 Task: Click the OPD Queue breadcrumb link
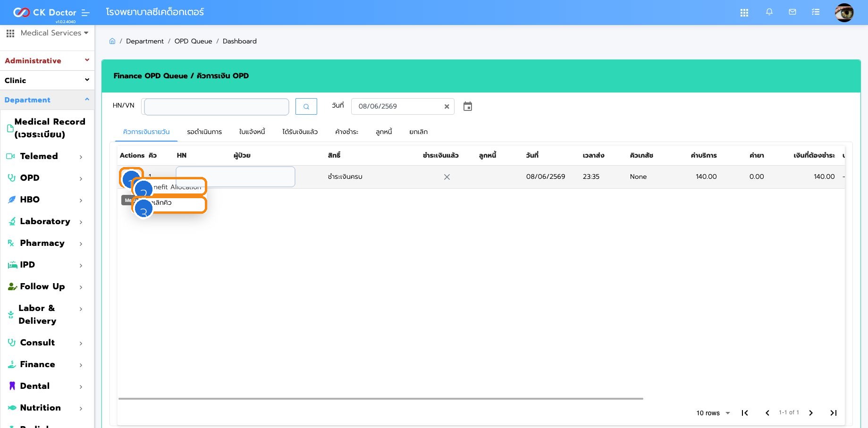[194, 41]
